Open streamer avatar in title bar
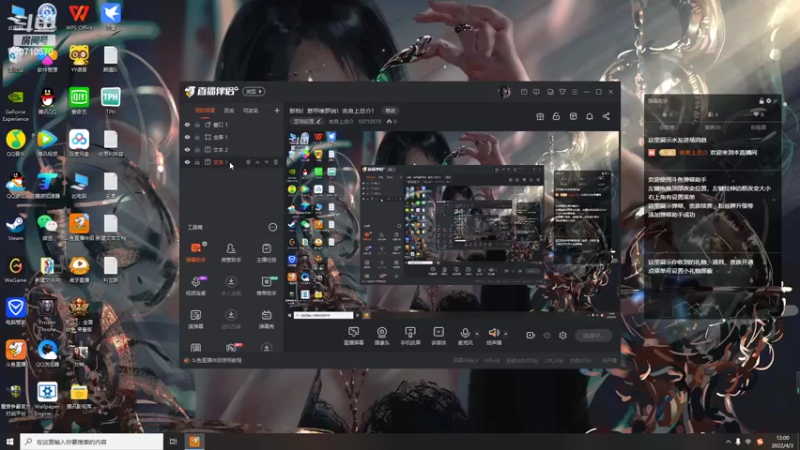The image size is (800, 450). (504, 92)
